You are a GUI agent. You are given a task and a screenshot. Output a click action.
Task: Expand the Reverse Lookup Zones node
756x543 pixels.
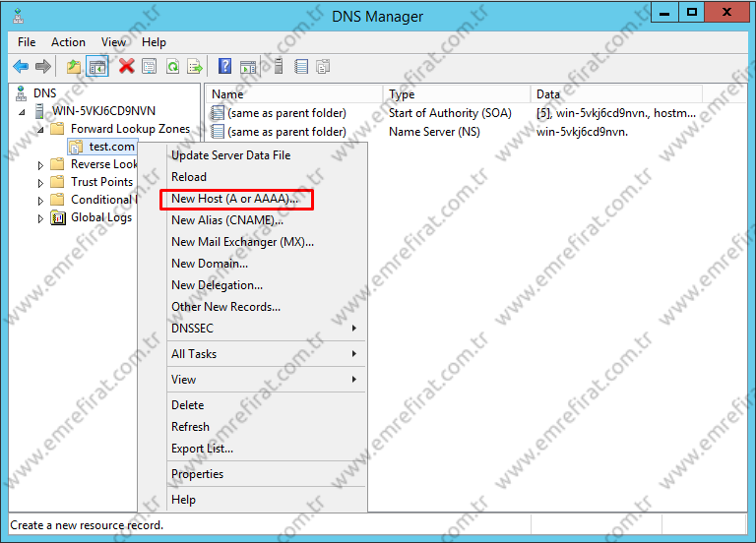[x=41, y=165]
